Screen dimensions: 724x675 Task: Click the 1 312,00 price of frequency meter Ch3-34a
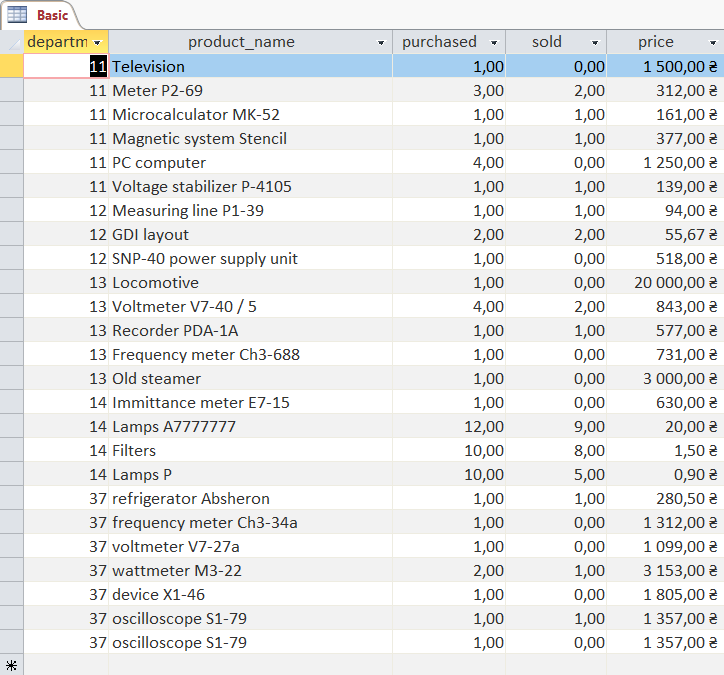coord(665,522)
